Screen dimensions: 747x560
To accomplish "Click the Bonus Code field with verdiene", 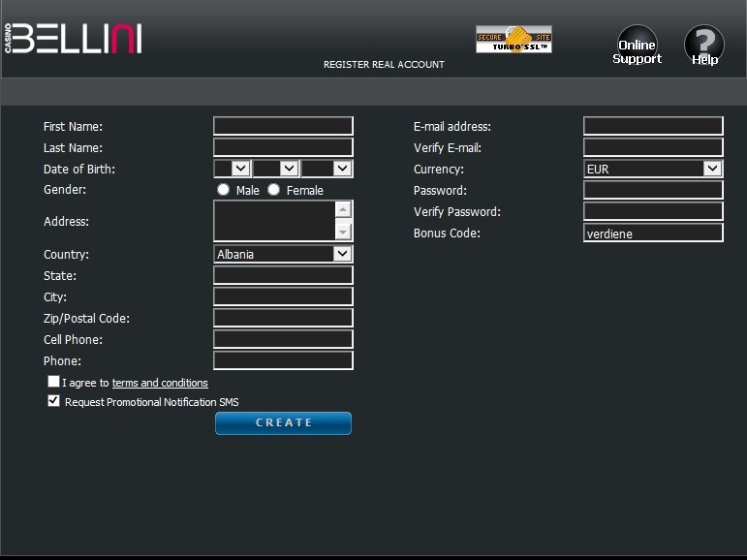I will [653, 233].
